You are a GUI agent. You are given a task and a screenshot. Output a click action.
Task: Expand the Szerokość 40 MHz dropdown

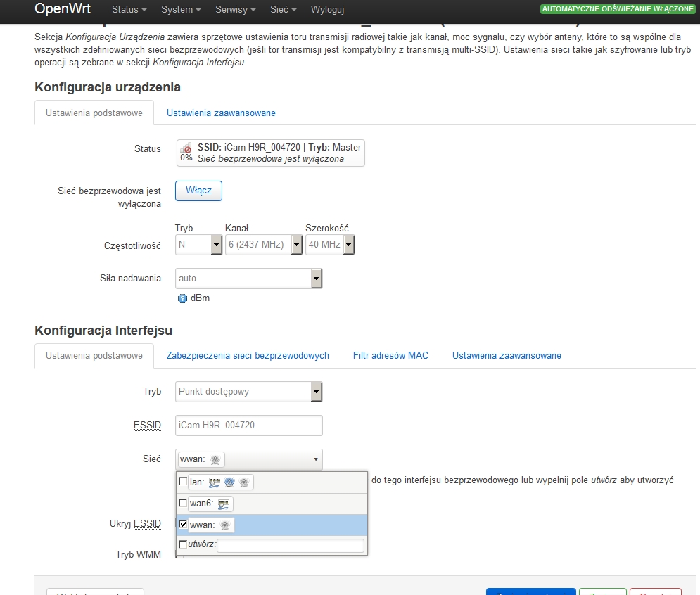click(329, 245)
